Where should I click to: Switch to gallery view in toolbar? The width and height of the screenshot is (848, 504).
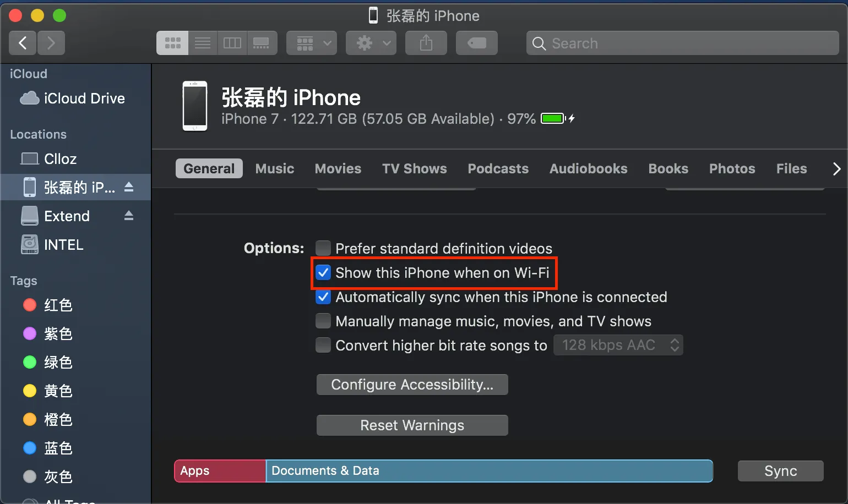(x=262, y=43)
